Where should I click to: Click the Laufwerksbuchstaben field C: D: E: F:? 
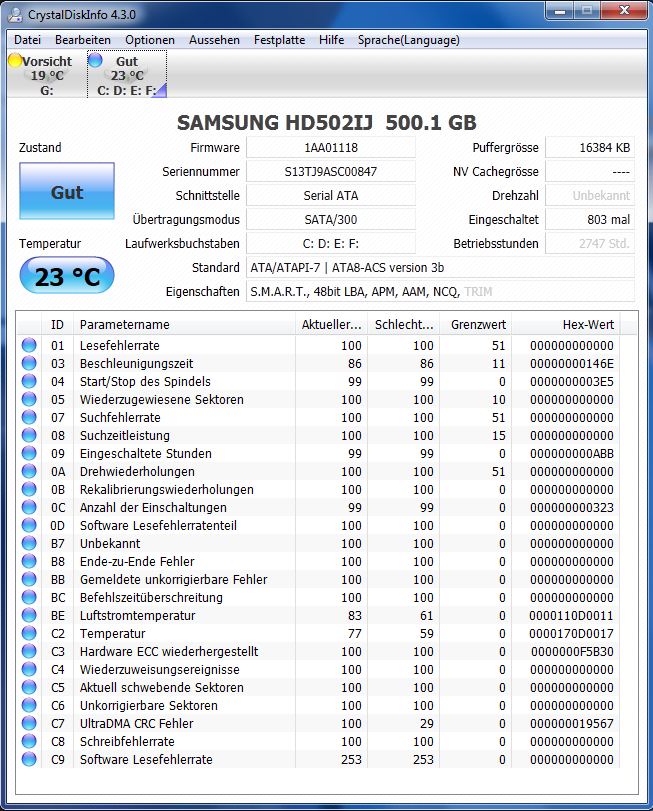click(x=331, y=243)
